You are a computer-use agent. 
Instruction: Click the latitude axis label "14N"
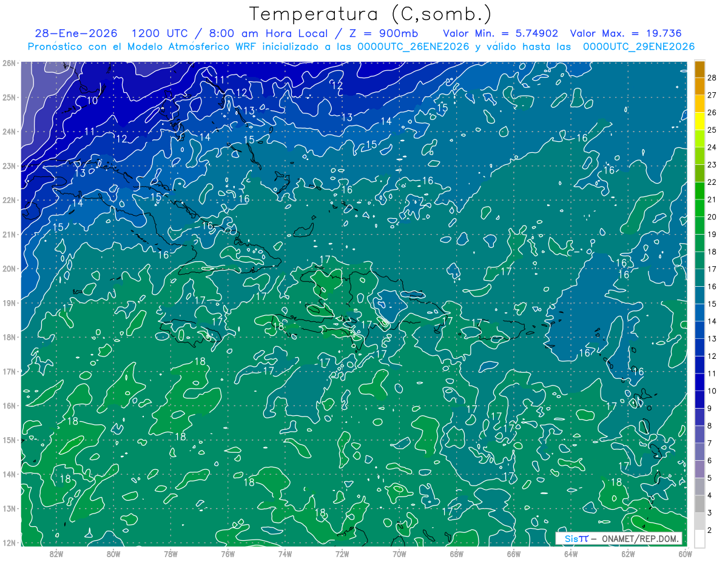click(x=9, y=474)
